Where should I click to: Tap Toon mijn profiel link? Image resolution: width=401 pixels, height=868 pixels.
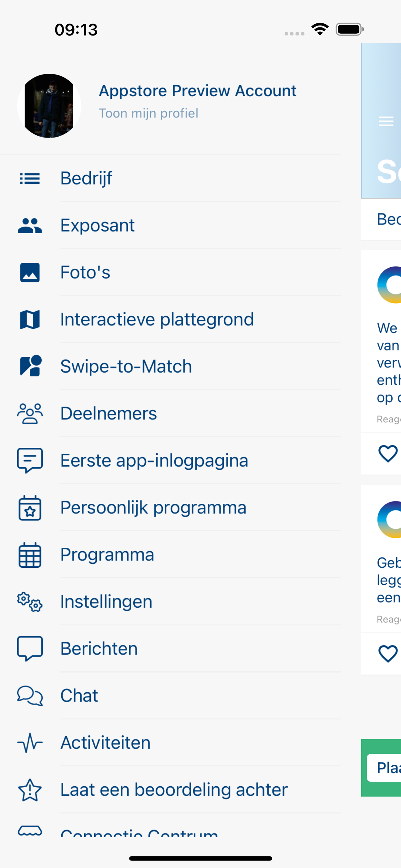[x=148, y=113]
